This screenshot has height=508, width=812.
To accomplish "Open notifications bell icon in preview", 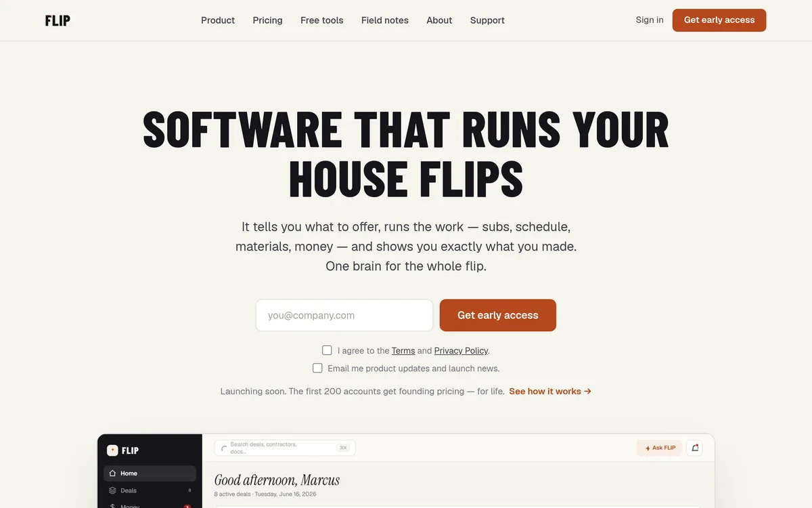I will [694, 448].
